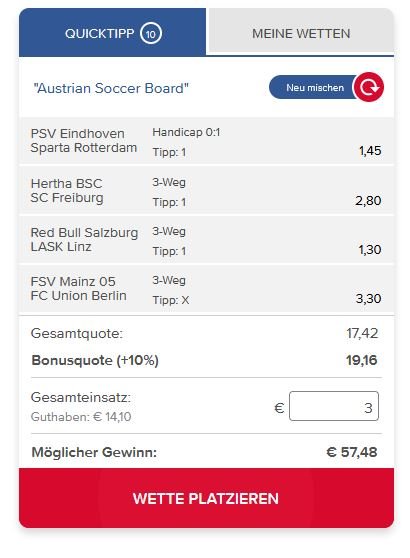Viewport: 410px width, 558px height.
Task: Select the PSV Eindhoven vs Sparta Rotterdam bet
Action: point(206,141)
